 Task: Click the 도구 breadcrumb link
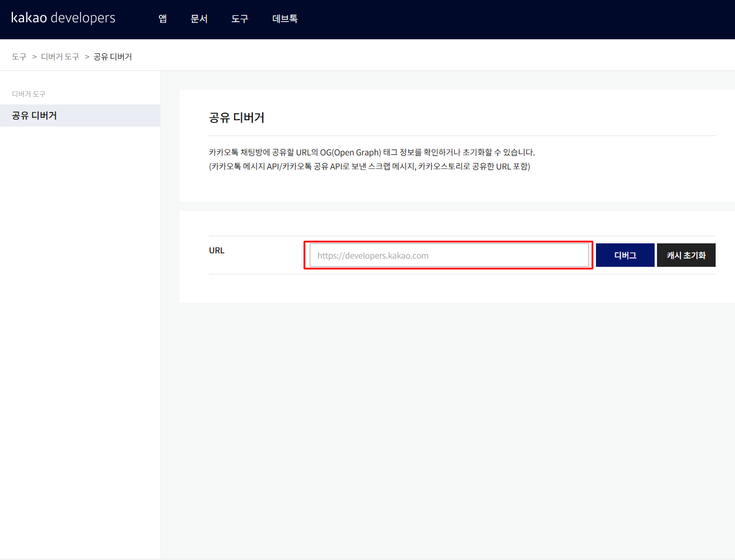19,57
